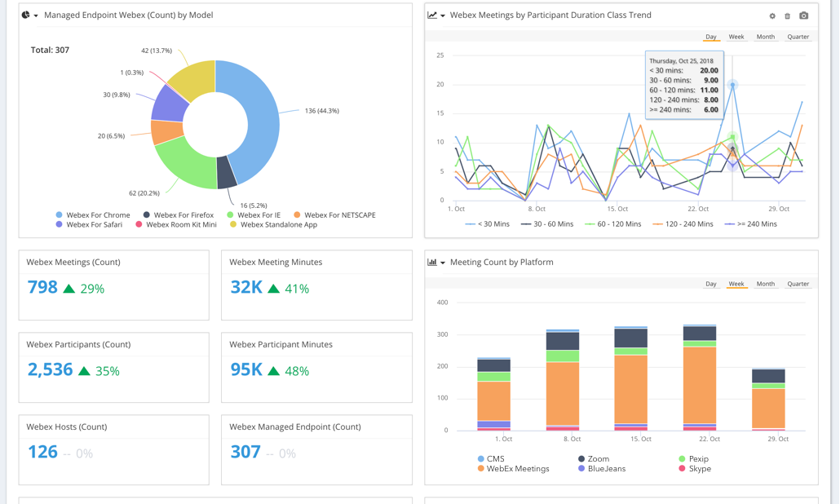Click the camera snapshot icon on trend chart
The width and height of the screenshot is (840, 504).
803,15
